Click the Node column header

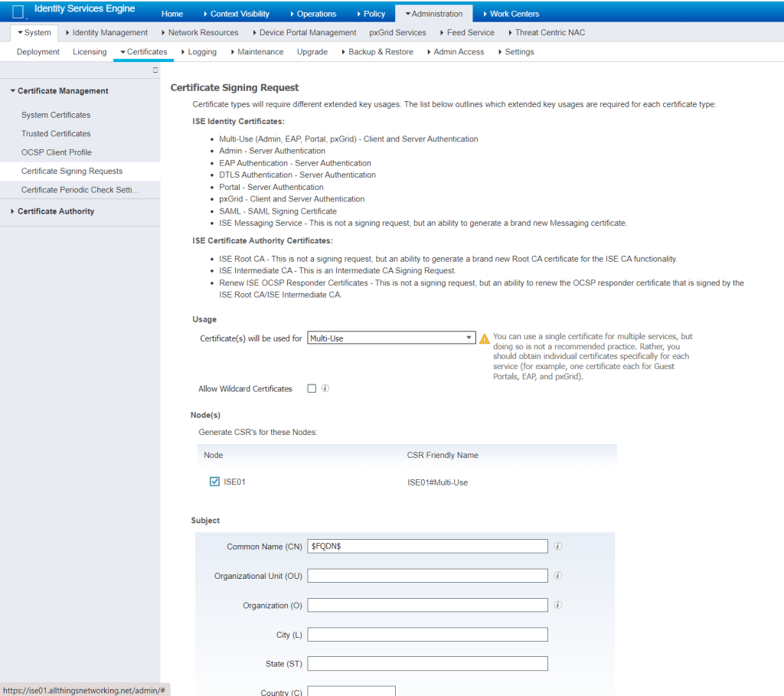[x=214, y=455]
